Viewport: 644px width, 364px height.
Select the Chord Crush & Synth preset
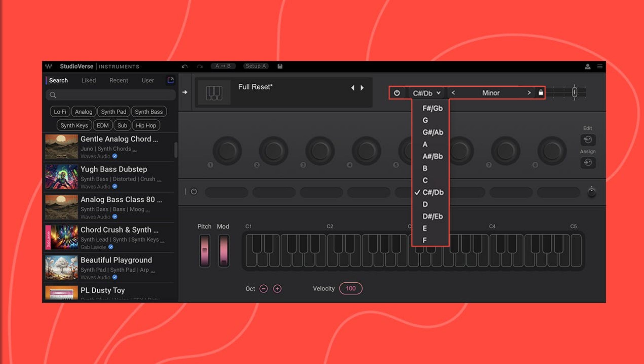coord(110,238)
